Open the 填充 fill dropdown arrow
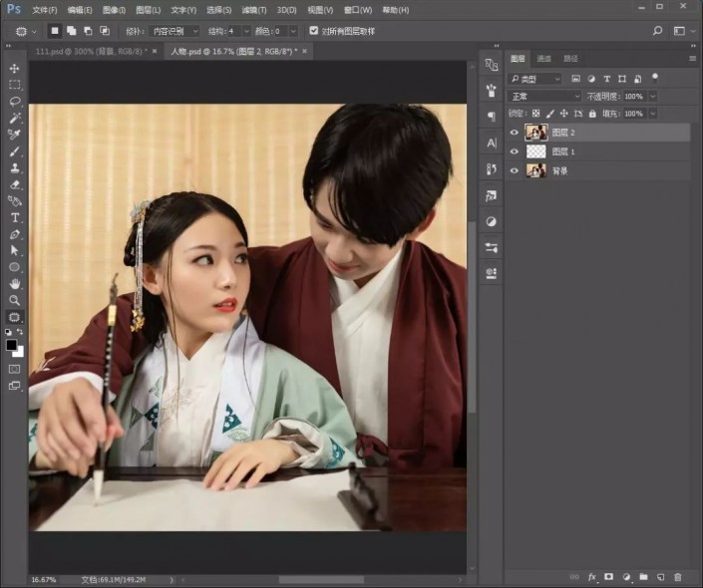 (653, 114)
